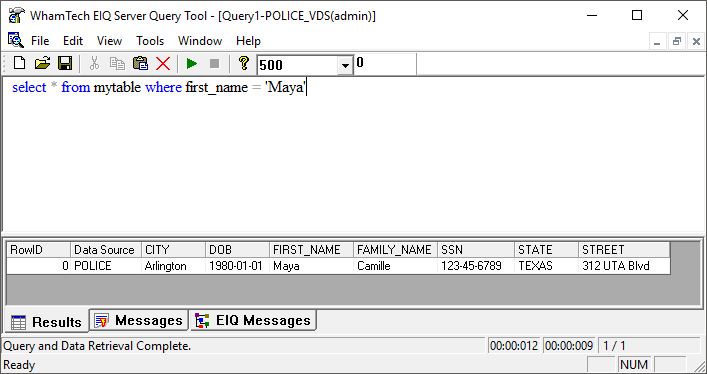Screen dimensions: 707x374
Task: Click 'select' keyword in the query editor
Action: click(29, 88)
